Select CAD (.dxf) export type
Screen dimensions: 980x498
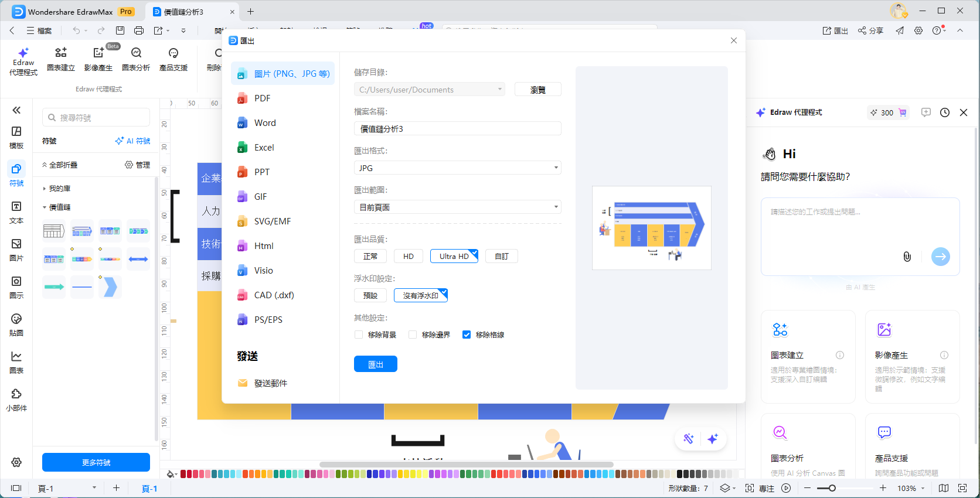point(283,295)
